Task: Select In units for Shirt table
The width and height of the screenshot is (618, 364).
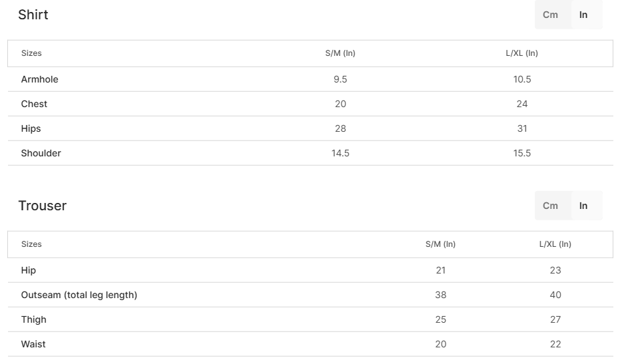Action: (x=583, y=15)
